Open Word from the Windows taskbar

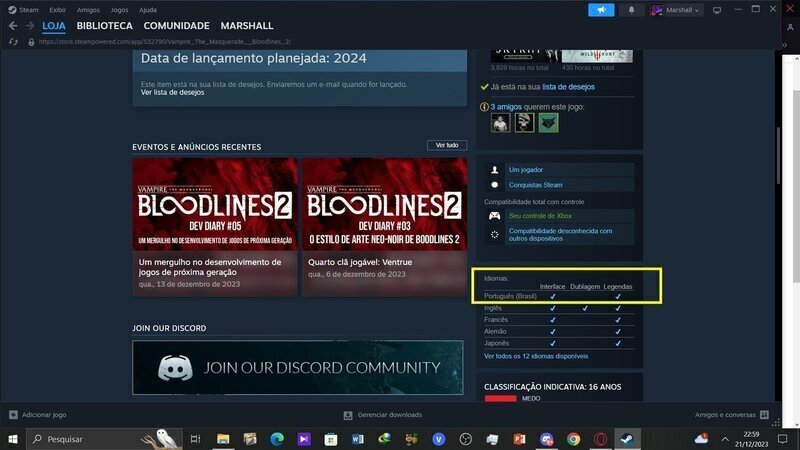(x=357, y=439)
